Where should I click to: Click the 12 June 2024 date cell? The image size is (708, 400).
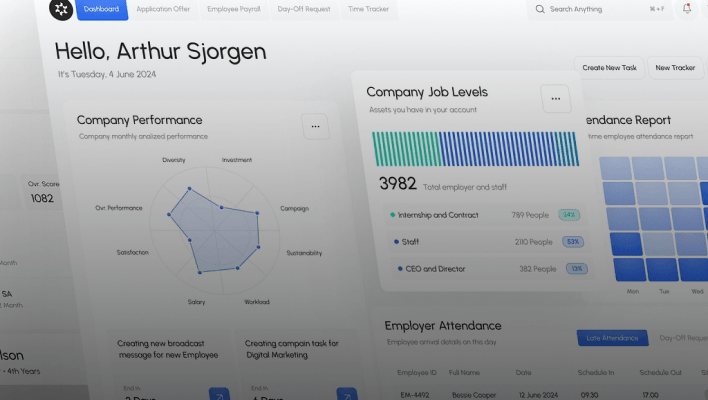coord(538,395)
